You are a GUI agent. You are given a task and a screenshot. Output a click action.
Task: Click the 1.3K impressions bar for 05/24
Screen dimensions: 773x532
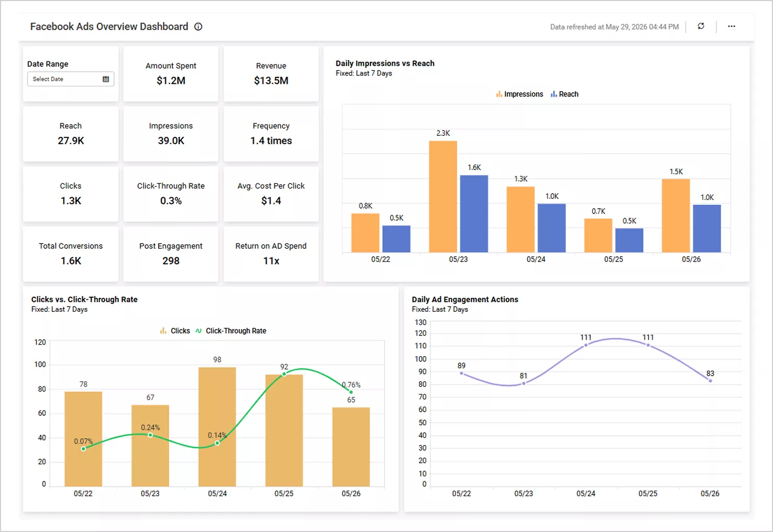pos(520,220)
